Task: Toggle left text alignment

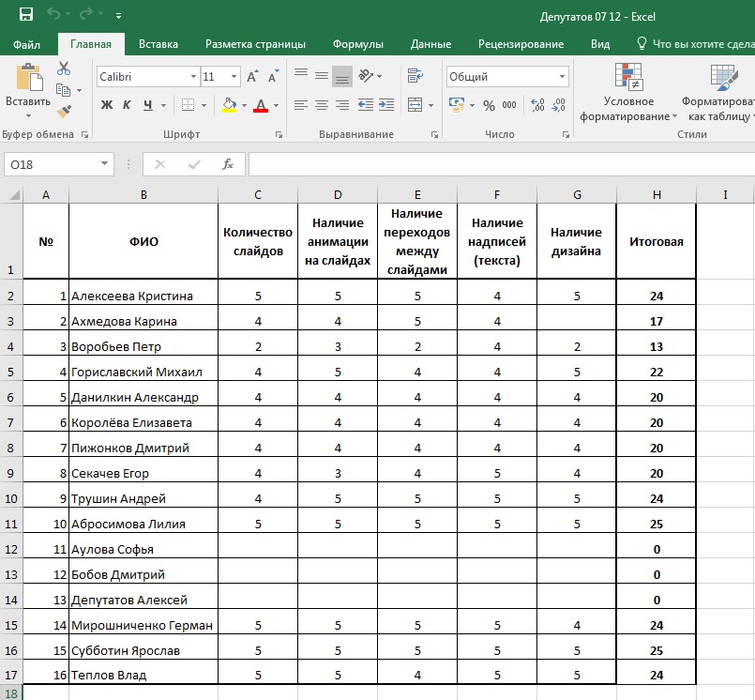Action: [x=301, y=105]
